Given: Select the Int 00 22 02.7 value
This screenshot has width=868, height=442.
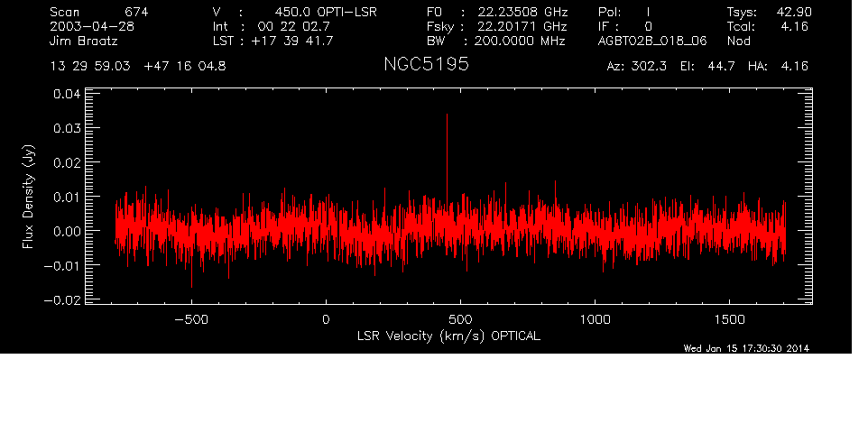Looking at the screenshot, I should [x=272, y=26].
